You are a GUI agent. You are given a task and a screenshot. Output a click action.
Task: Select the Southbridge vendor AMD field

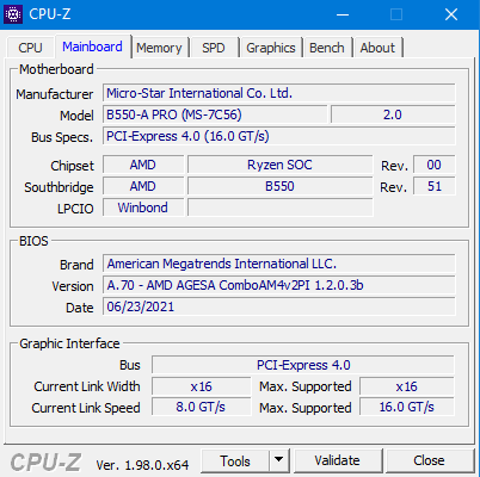coord(143,186)
